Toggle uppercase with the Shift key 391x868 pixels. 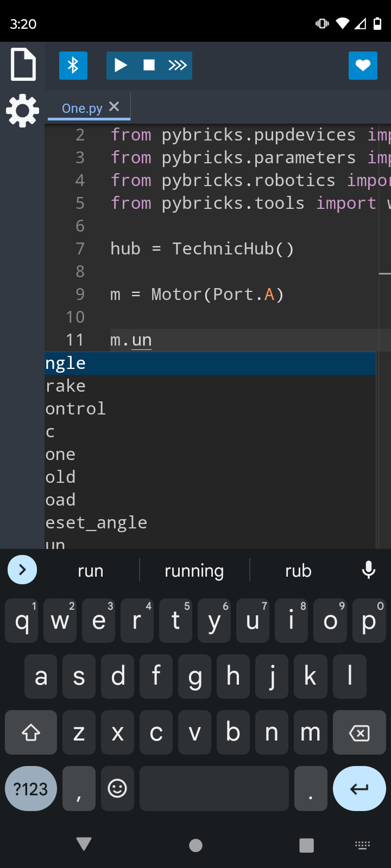pyautogui.click(x=30, y=732)
